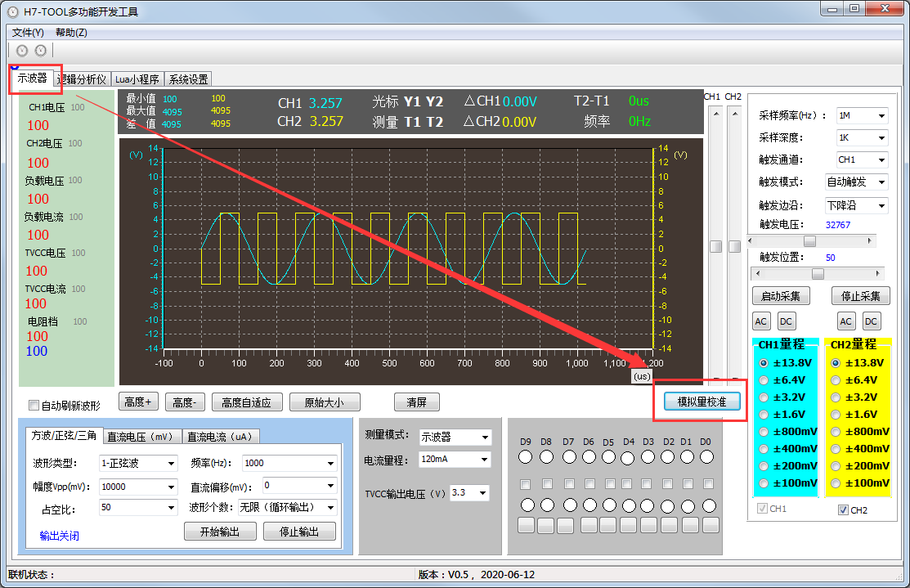The image size is (910, 588).
Task: Expand the 采样频率(Hz) dropdown
Action: click(881, 115)
